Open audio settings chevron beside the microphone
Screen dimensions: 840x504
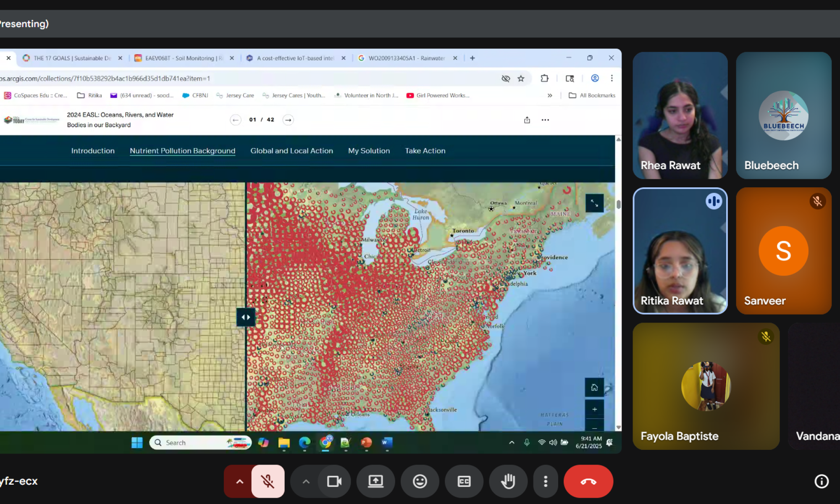click(239, 481)
